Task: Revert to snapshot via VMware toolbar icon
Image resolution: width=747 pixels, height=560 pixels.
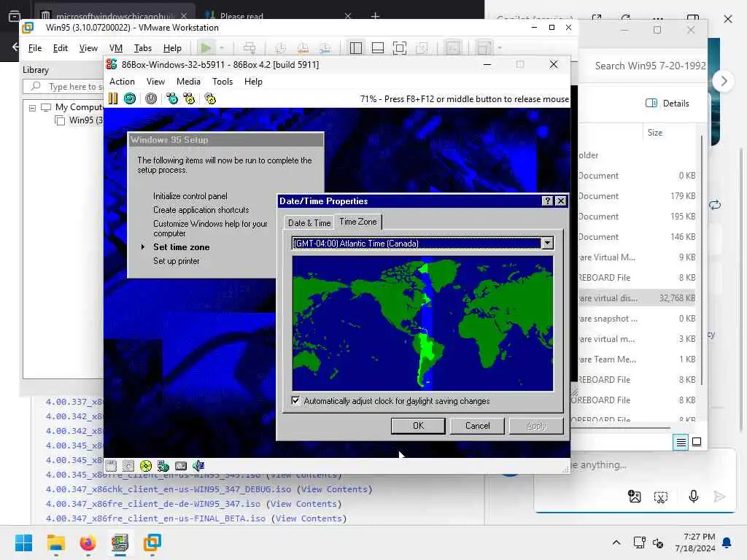Action: 303,47
